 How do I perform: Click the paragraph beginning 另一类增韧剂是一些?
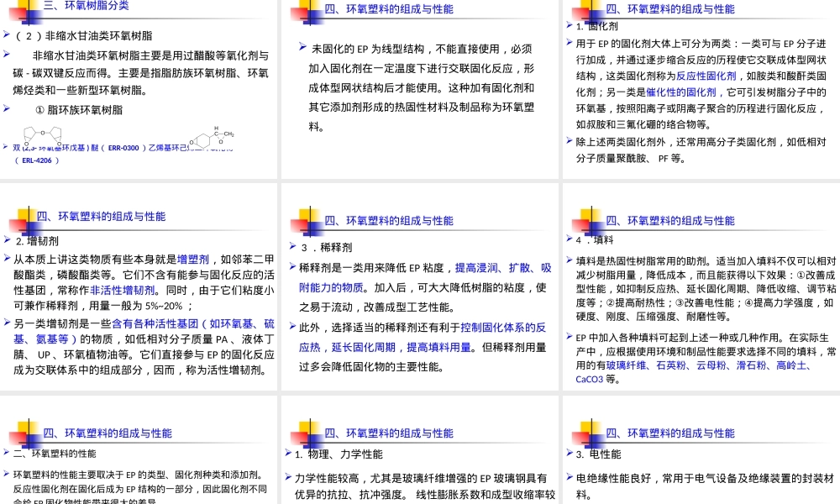pos(144,347)
